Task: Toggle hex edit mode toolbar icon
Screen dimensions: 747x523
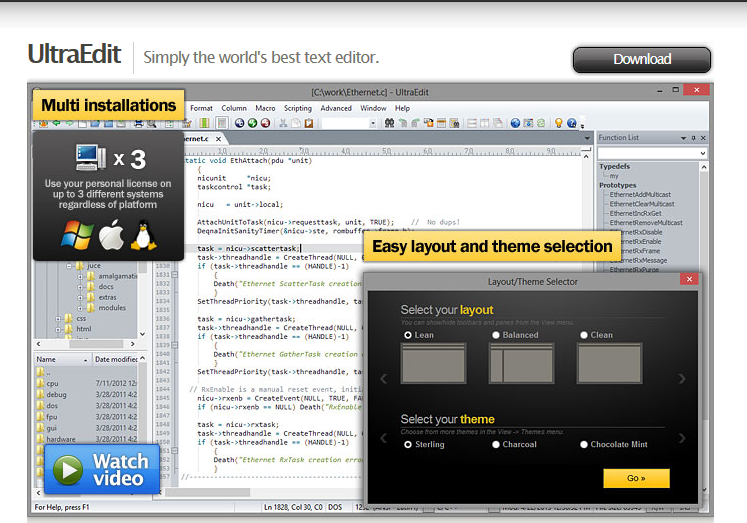Action: point(222,123)
